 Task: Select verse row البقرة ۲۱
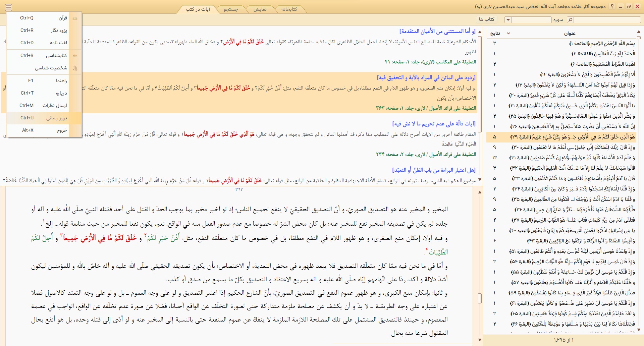(x=561, y=106)
